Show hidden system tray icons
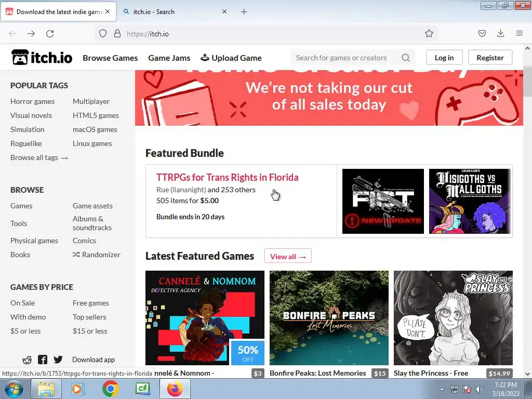Image resolution: width=532 pixels, height=399 pixels. (442, 389)
